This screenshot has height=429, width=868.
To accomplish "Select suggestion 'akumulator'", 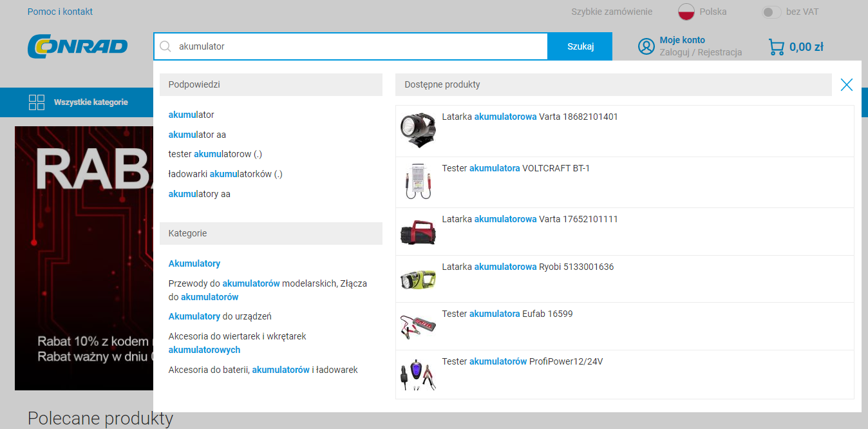I will (x=191, y=115).
